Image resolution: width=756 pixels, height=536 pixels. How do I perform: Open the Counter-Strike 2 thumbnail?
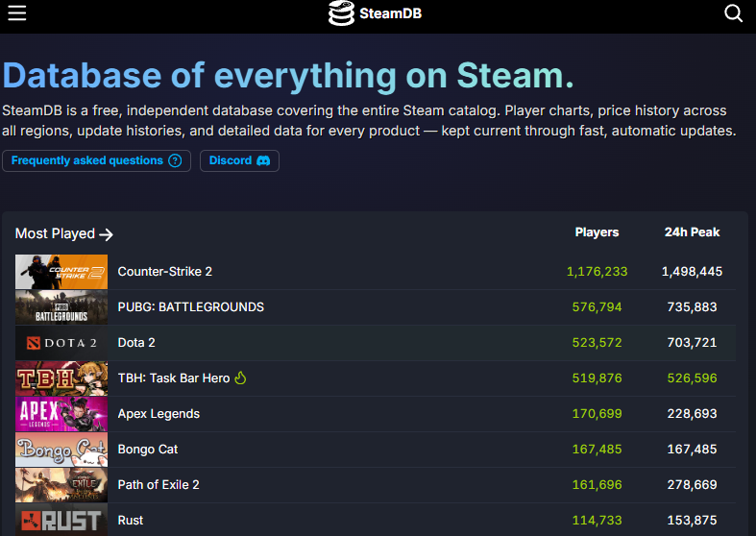click(x=61, y=272)
